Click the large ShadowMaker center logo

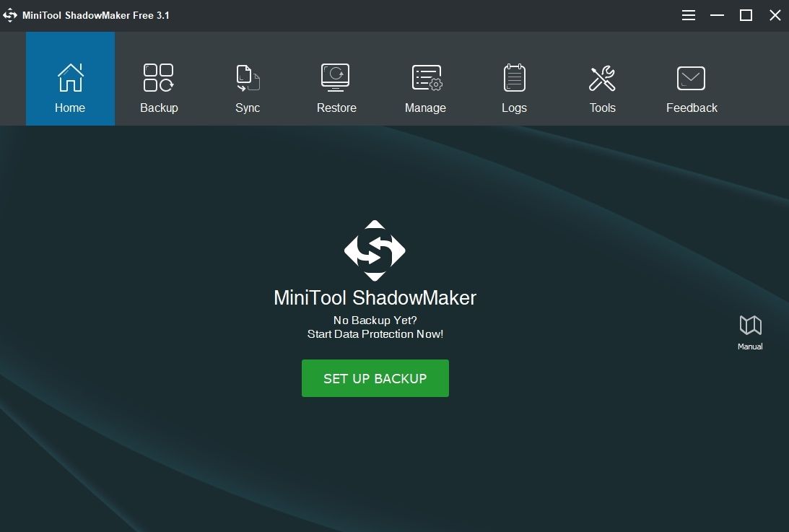pos(375,250)
